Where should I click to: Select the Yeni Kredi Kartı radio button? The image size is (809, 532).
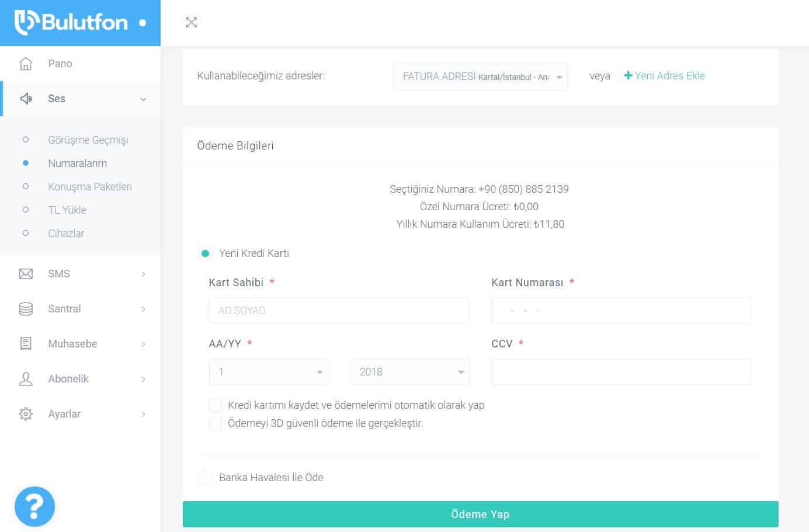pyautogui.click(x=205, y=253)
